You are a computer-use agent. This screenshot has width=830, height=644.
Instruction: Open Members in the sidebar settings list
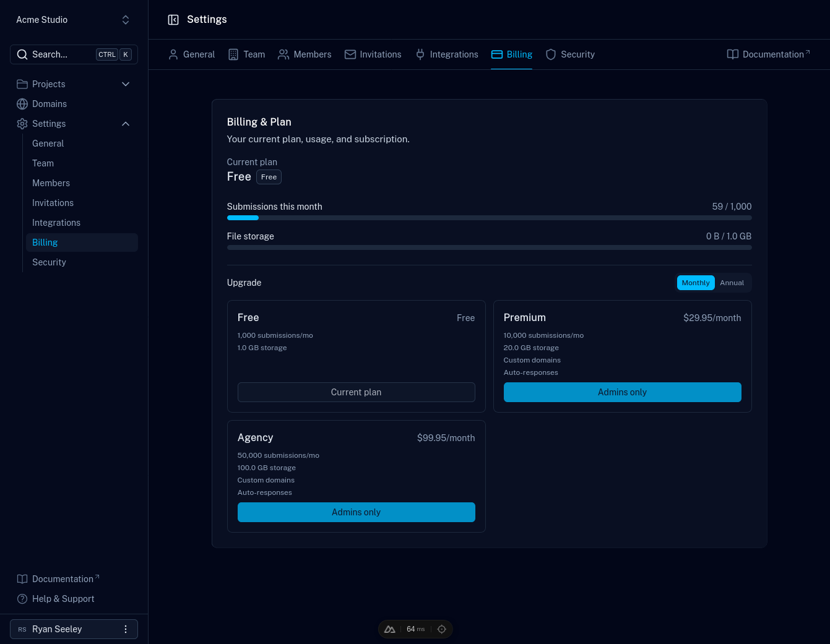click(81, 183)
